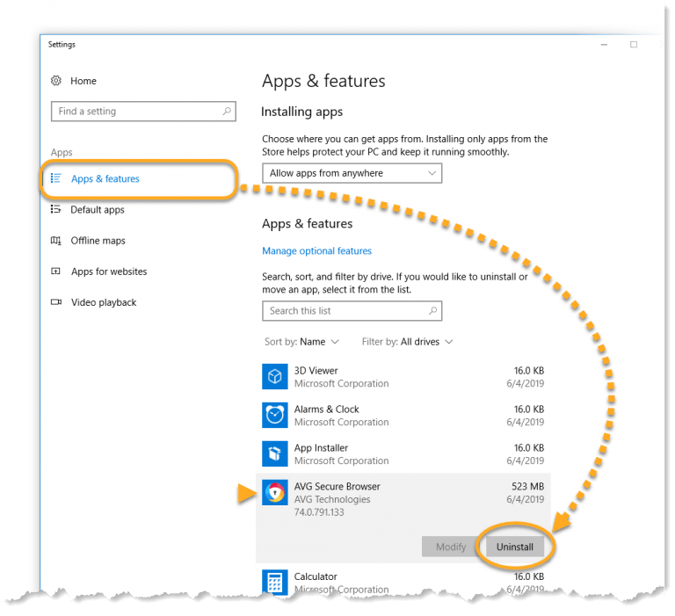675x616 pixels.
Task: Click the Modify button
Action: click(x=451, y=547)
